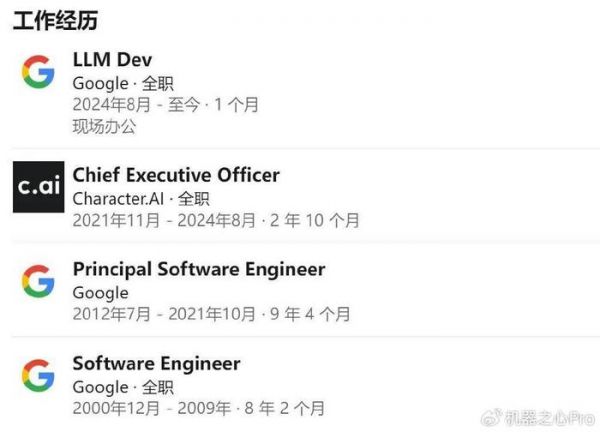Click "Google" under Principal Software Engineer
Image resolution: width=600 pixels, height=432 pixels.
click(x=100, y=293)
